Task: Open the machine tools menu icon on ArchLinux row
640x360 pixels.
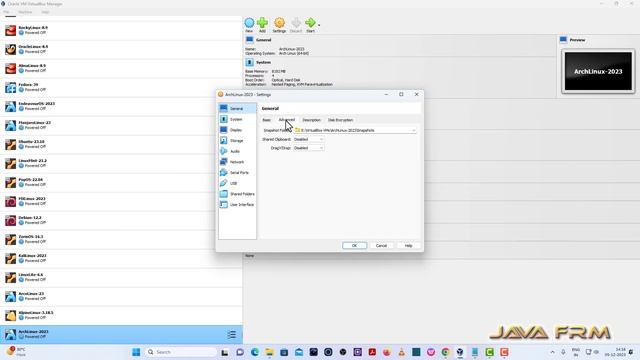Action: click(232, 335)
